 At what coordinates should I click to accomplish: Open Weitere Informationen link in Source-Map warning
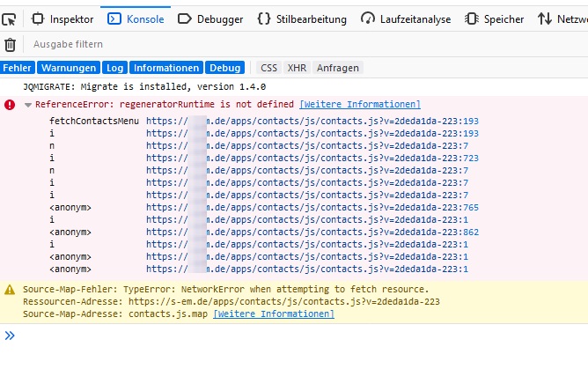click(274, 314)
